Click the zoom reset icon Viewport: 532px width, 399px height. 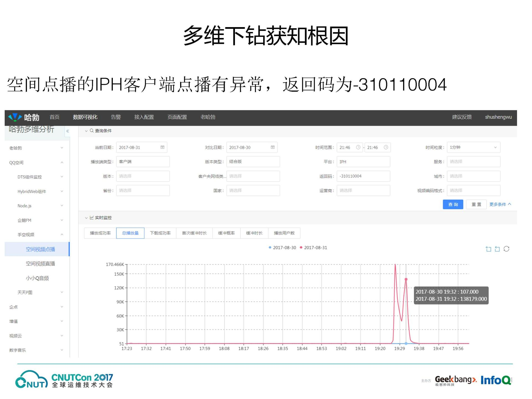coord(497,249)
